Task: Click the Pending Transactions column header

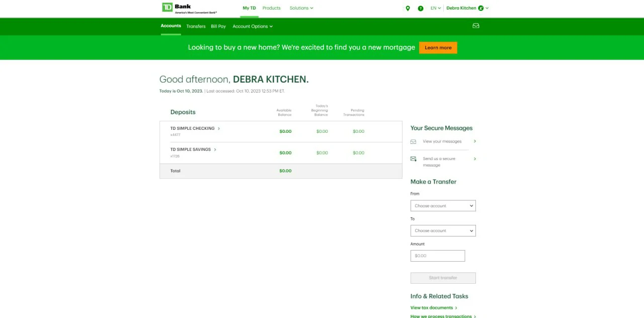Action: 354,112
